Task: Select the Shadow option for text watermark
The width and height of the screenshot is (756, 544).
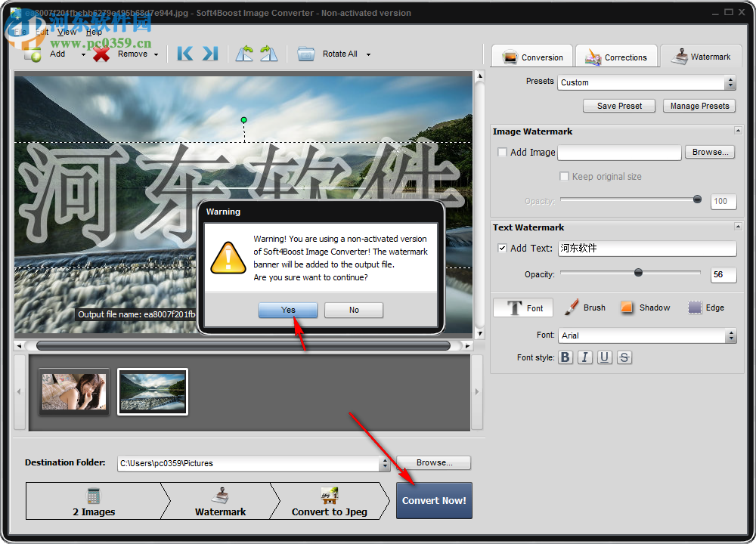Action: [x=645, y=308]
